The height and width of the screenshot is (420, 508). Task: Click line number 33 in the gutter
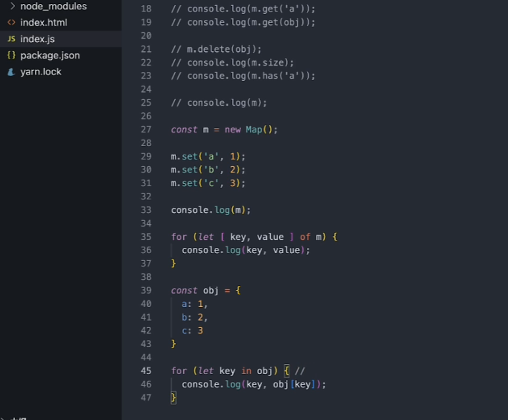[146, 210]
